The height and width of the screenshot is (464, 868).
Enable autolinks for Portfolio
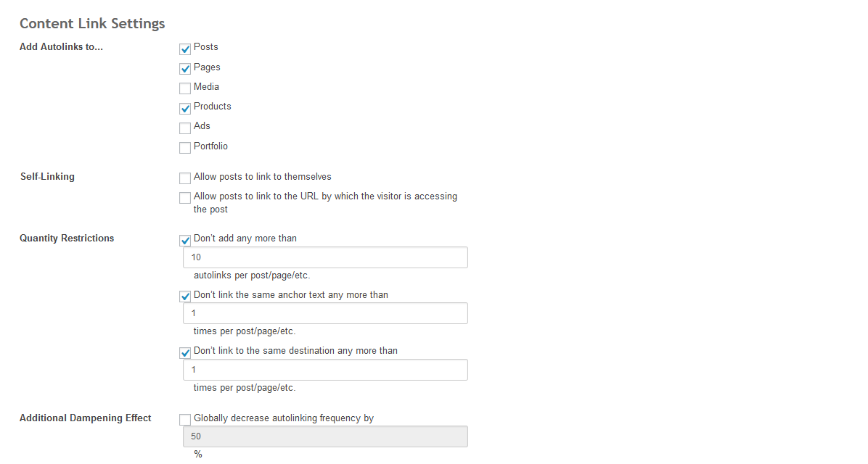pyautogui.click(x=185, y=148)
